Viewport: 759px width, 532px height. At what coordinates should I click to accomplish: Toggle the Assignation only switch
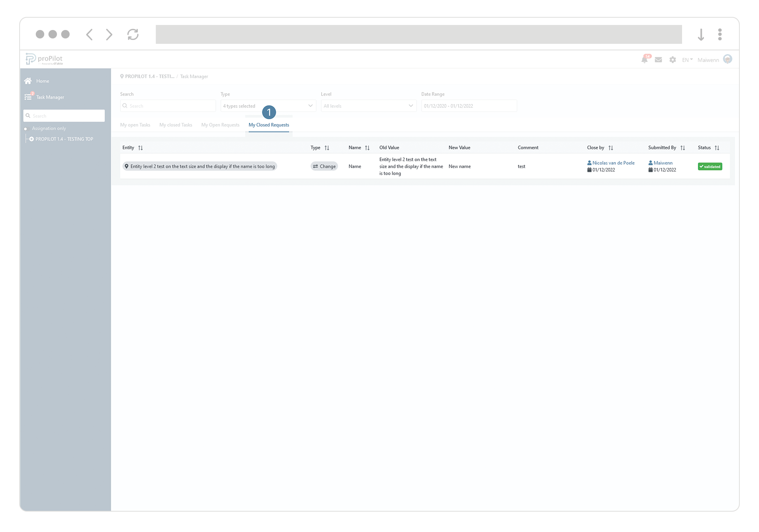26,128
